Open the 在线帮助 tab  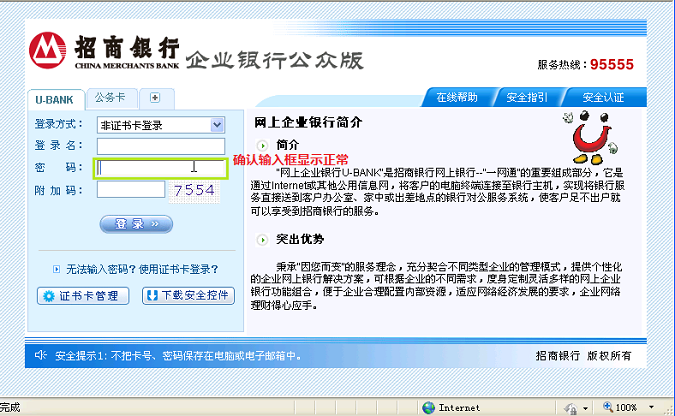click(457, 97)
